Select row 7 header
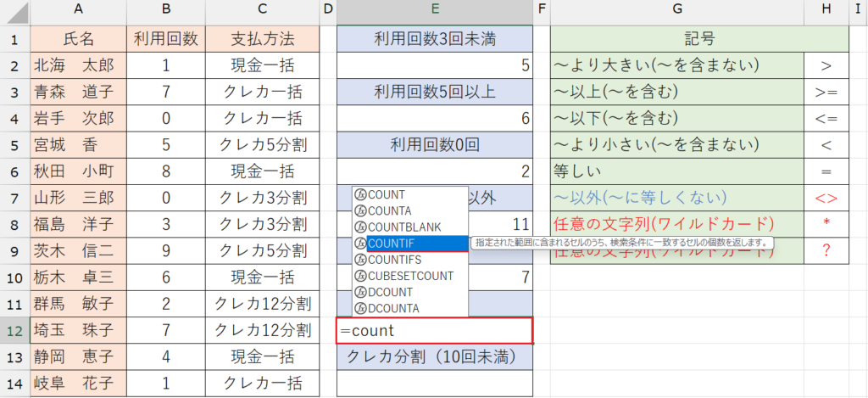This screenshot has height=398, width=868. click(x=15, y=198)
